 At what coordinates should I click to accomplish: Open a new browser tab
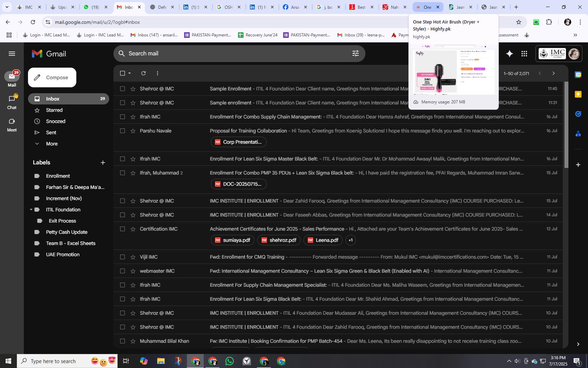tap(516, 7)
